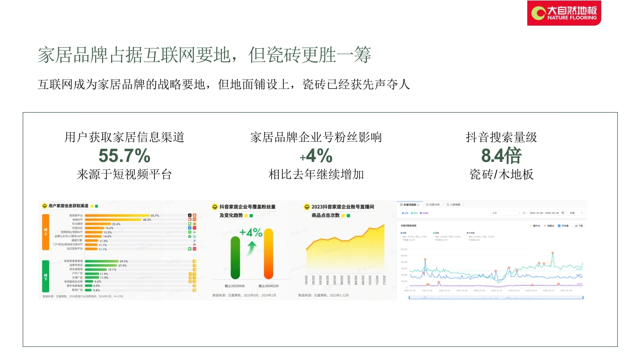Viewport: 644px width, 362px height.
Task: Click the green upward arrow under +4%
Action: tap(252, 247)
